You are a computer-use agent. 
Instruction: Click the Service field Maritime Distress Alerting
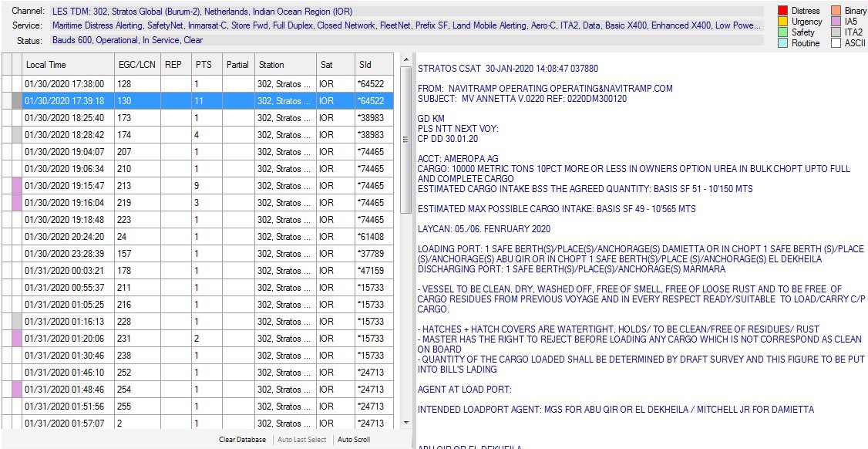pos(406,25)
